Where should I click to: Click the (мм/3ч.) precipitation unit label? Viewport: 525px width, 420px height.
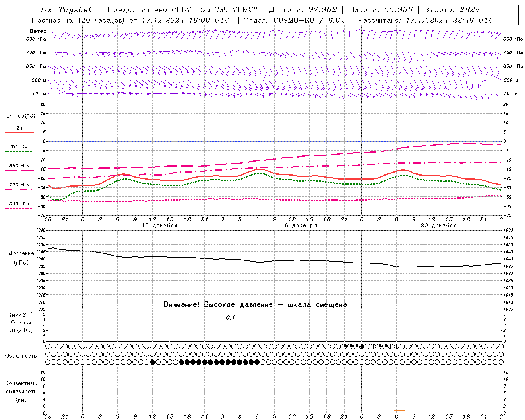[x=21, y=315]
